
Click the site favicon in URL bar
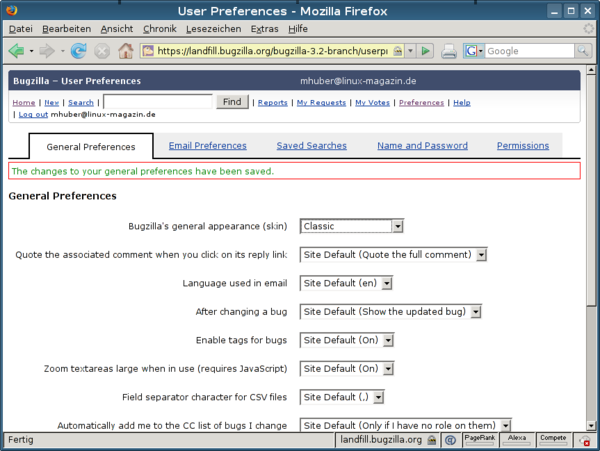(x=148, y=51)
